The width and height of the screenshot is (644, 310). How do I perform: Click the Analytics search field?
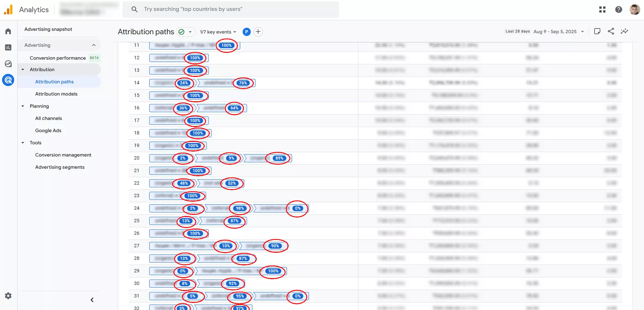pyautogui.click(x=230, y=9)
